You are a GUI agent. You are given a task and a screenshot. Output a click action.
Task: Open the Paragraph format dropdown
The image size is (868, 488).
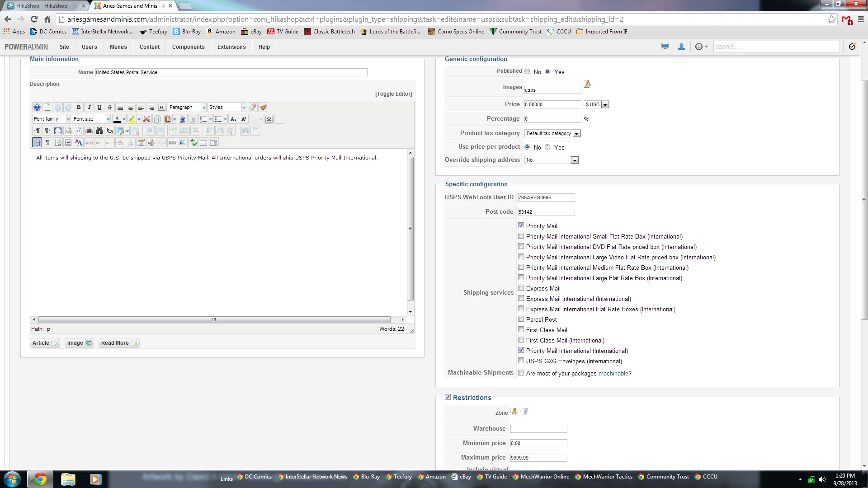point(187,107)
